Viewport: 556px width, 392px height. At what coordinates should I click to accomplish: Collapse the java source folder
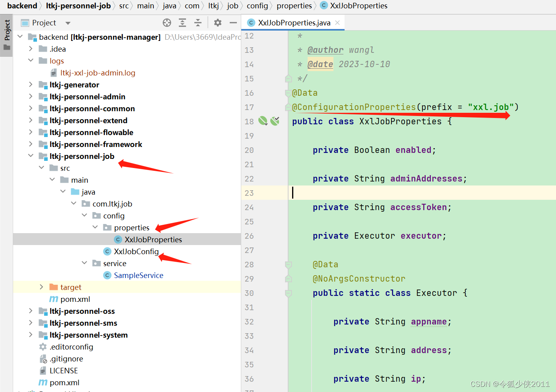(x=63, y=191)
